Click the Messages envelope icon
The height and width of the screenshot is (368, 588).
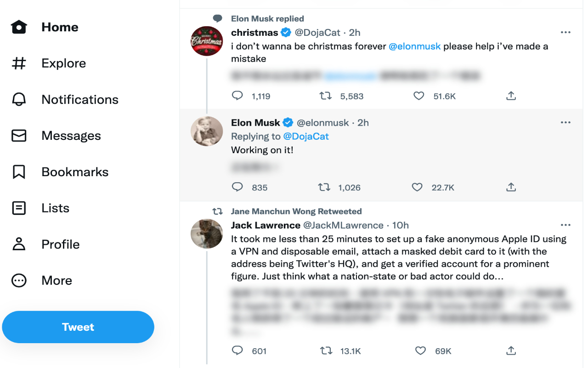pos(19,136)
